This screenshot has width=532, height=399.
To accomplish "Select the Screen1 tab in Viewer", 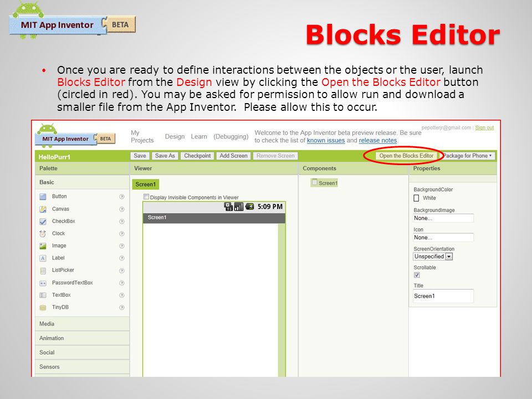I will pyautogui.click(x=146, y=184).
